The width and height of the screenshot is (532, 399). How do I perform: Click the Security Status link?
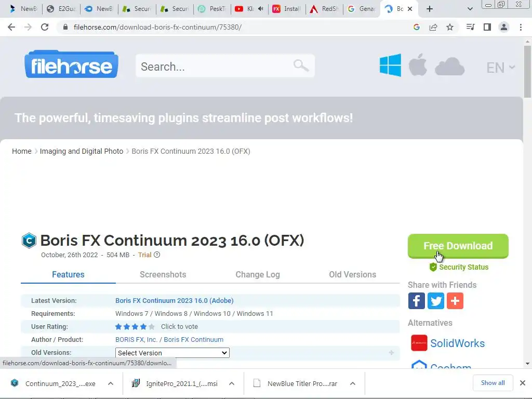point(459,267)
